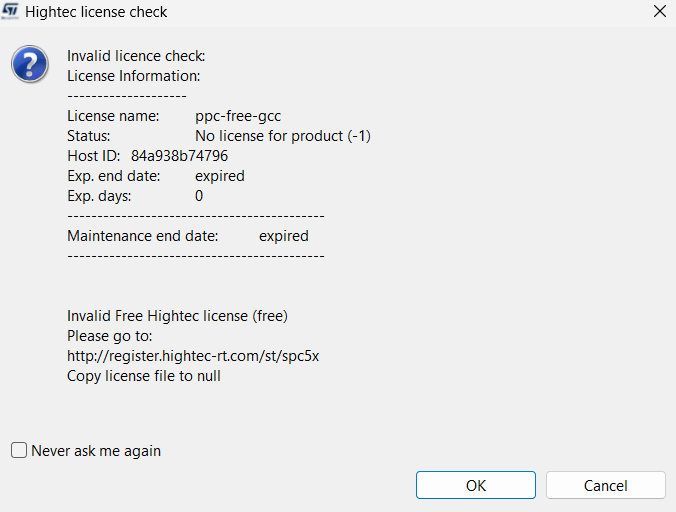Click the Cancel button
This screenshot has width=676, height=512.
[605, 485]
